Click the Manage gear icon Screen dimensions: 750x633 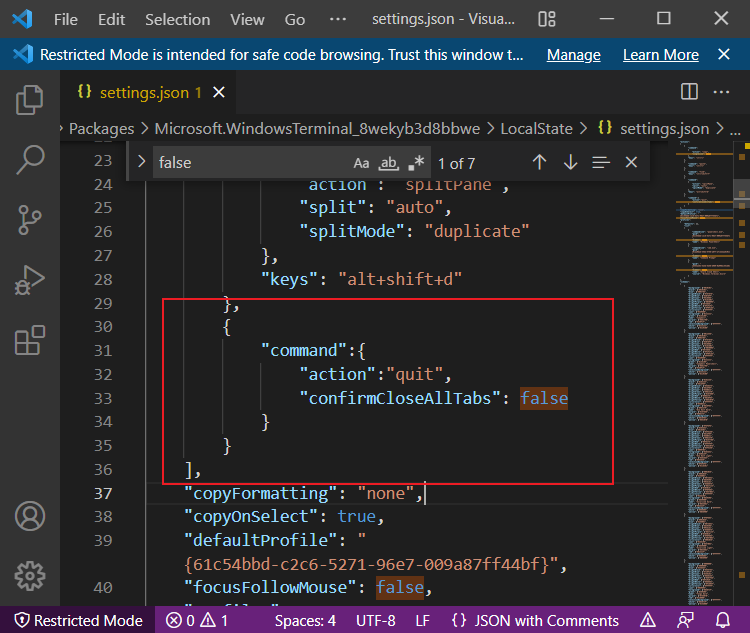[x=30, y=576]
